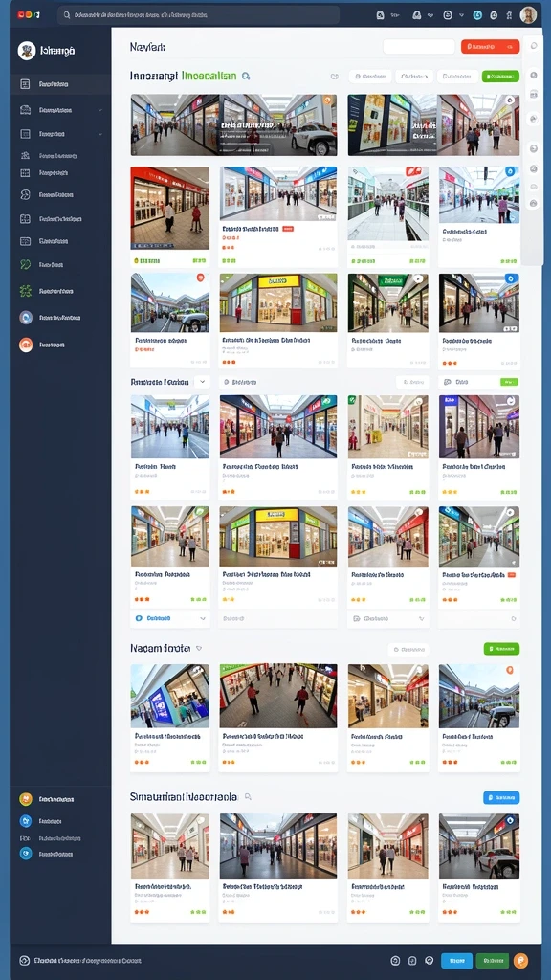Click the yellow circular icon in the lower sidebar
Image resolution: width=551 pixels, height=980 pixels.
click(26, 799)
